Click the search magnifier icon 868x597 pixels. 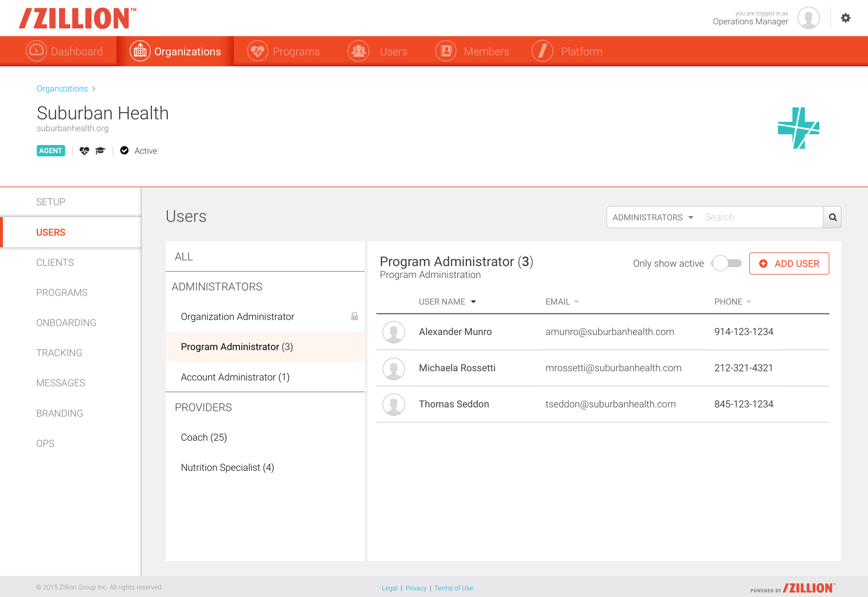(x=833, y=217)
